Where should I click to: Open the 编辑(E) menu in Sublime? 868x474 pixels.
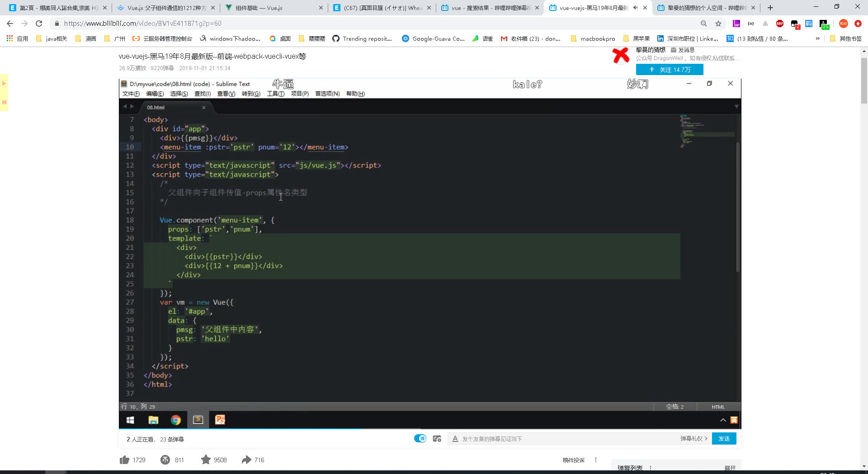click(x=155, y=94)
